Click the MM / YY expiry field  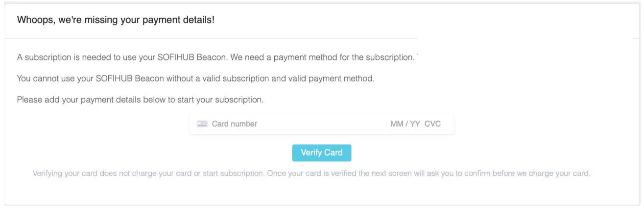point(405,124)
